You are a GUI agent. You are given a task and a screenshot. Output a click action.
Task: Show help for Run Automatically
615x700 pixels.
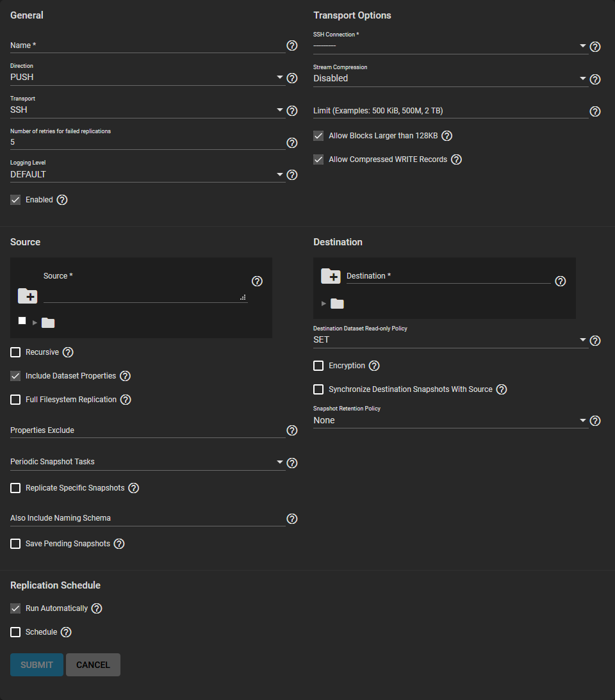pos(97,608)
